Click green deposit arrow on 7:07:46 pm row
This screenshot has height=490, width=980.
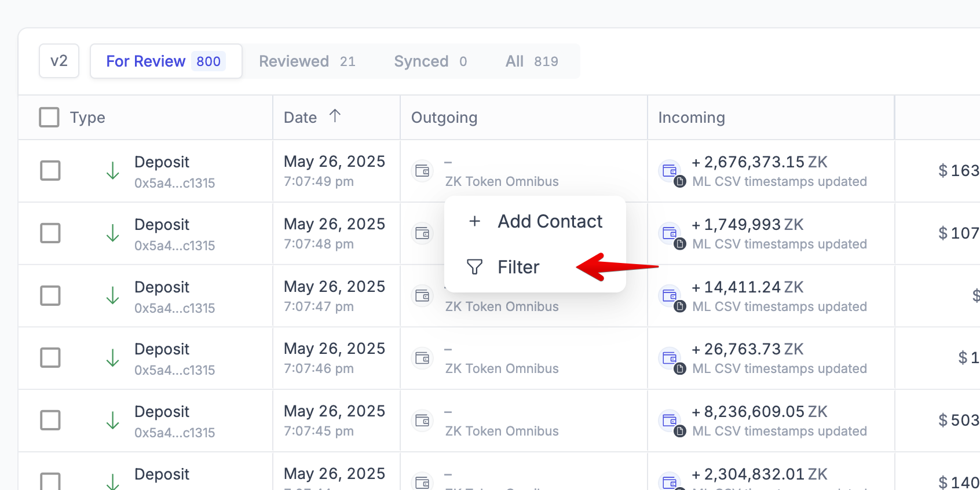click(113, 359)
